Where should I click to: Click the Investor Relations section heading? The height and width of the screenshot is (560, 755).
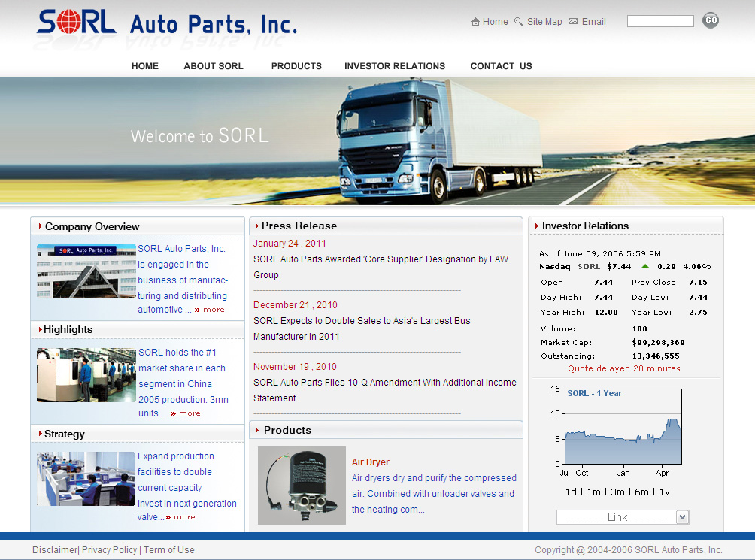point(585,226)
